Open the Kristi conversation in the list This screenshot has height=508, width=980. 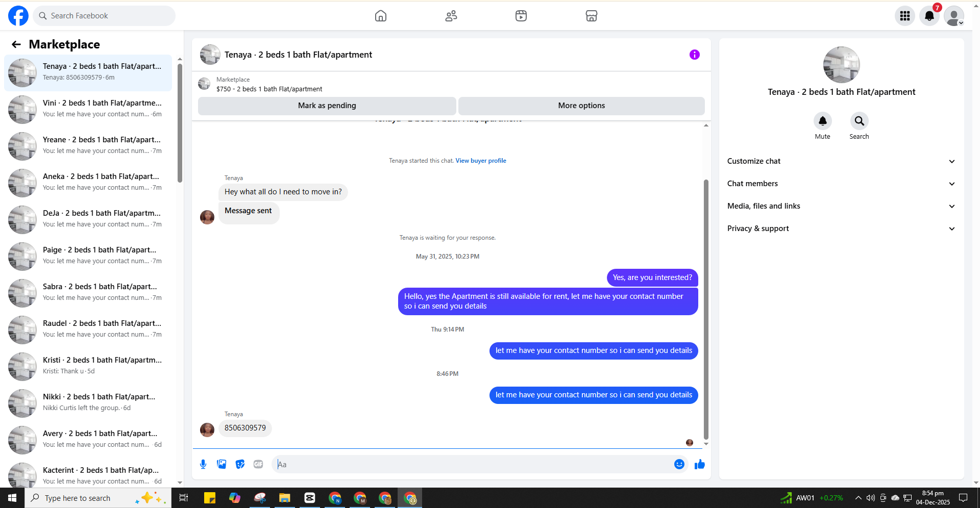tap(88, 367)
